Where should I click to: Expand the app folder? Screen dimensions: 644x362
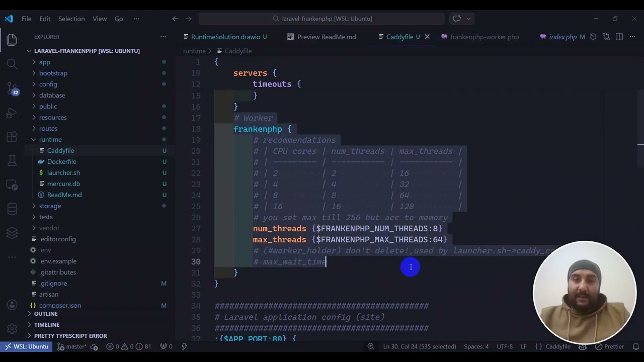click(45, 62)
